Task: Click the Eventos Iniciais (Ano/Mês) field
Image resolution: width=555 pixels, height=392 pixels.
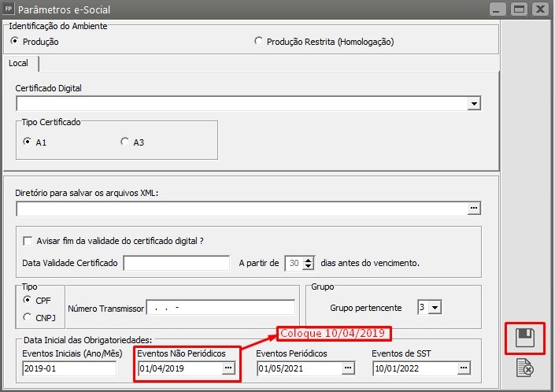Action: pos(69,368)
